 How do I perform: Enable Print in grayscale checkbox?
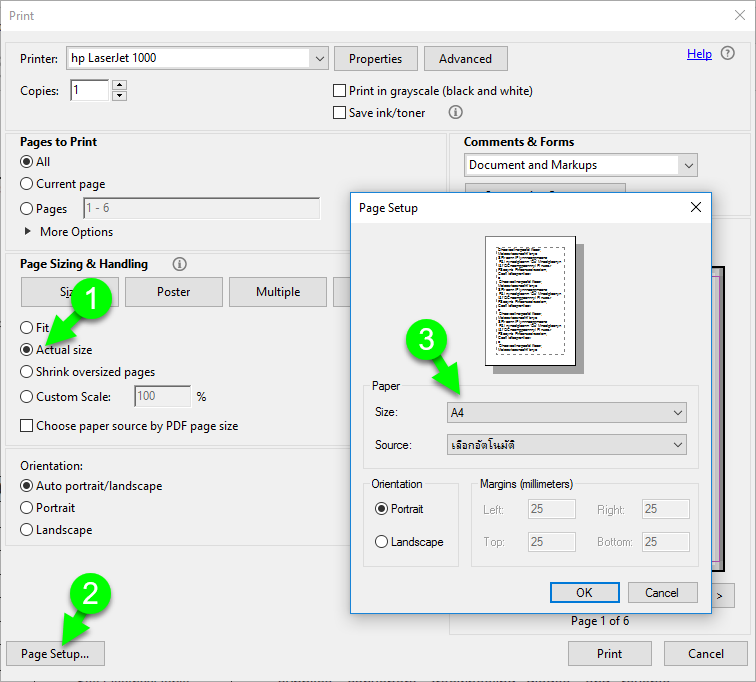340,91
